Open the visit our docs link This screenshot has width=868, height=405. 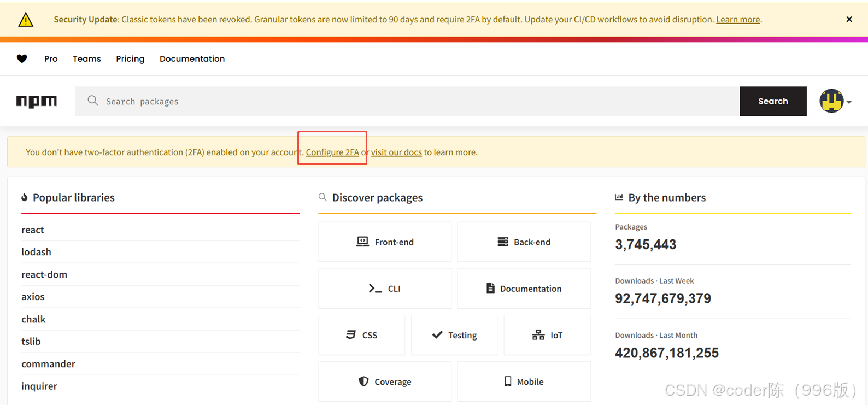pos(396,152)
